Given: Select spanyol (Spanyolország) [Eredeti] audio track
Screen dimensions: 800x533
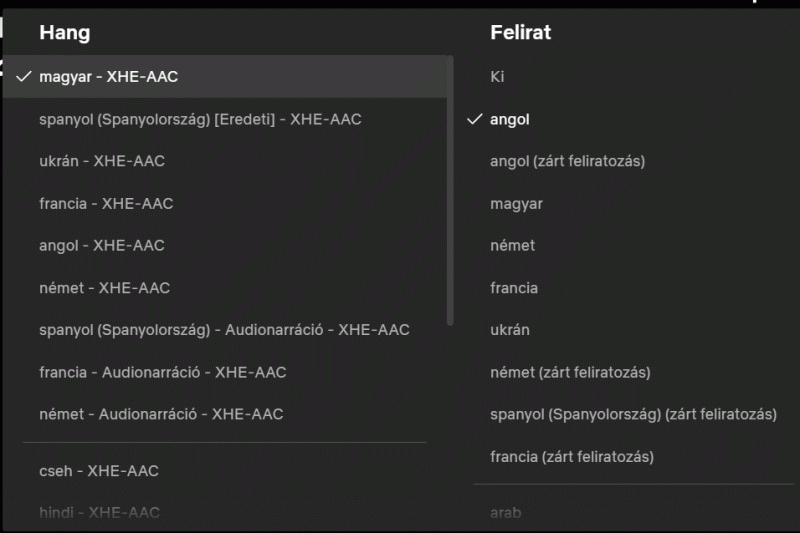Looking at the screenshot, I should (x=200, y=119).
